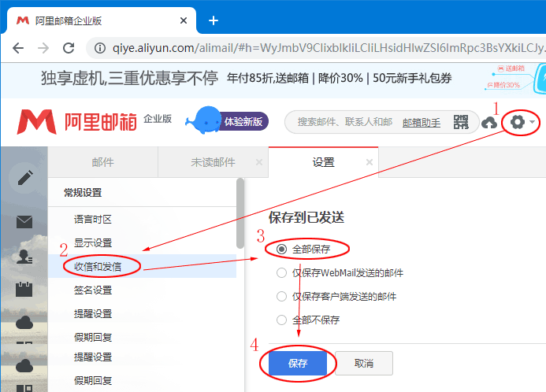Viewport: 546px width, 392px height.
Task: Open the 邮箱助手 link
Action: (x=422, y=123)
